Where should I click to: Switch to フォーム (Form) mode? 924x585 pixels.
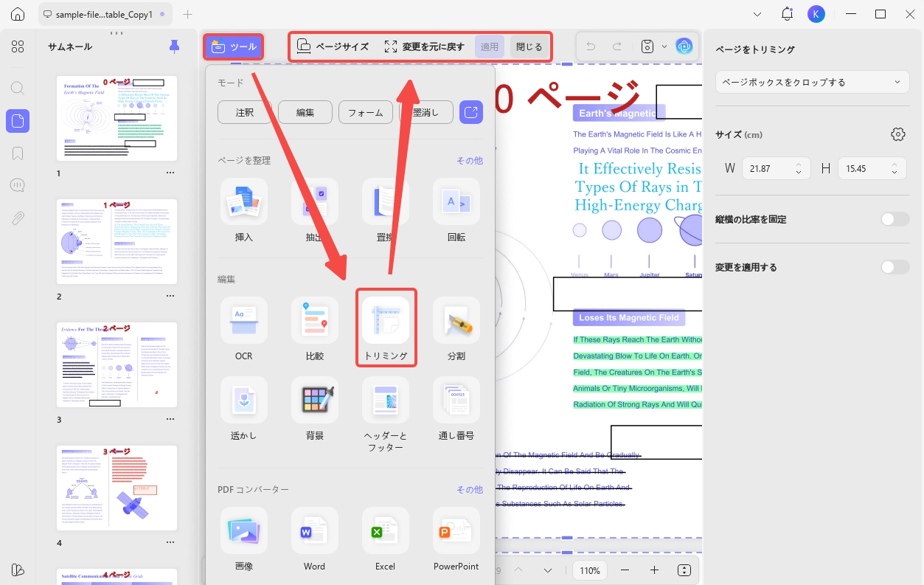click(366, 113)
